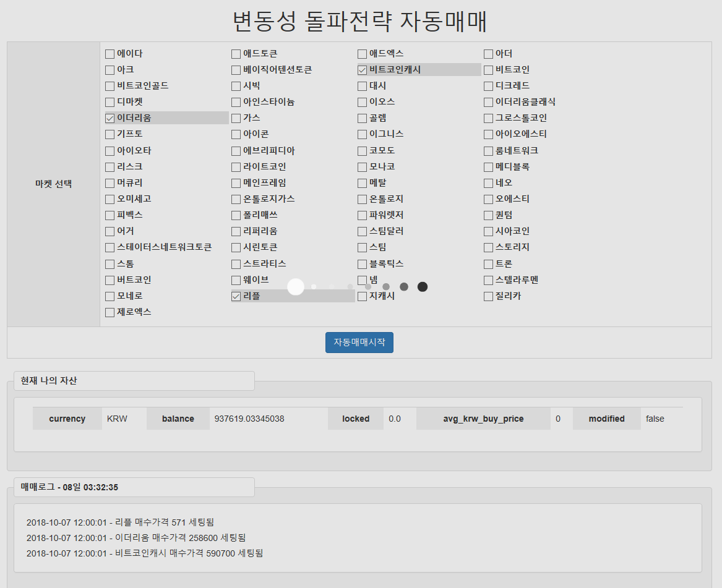
Task: Enable the 트론 checkbox
Action: [488, 264]
